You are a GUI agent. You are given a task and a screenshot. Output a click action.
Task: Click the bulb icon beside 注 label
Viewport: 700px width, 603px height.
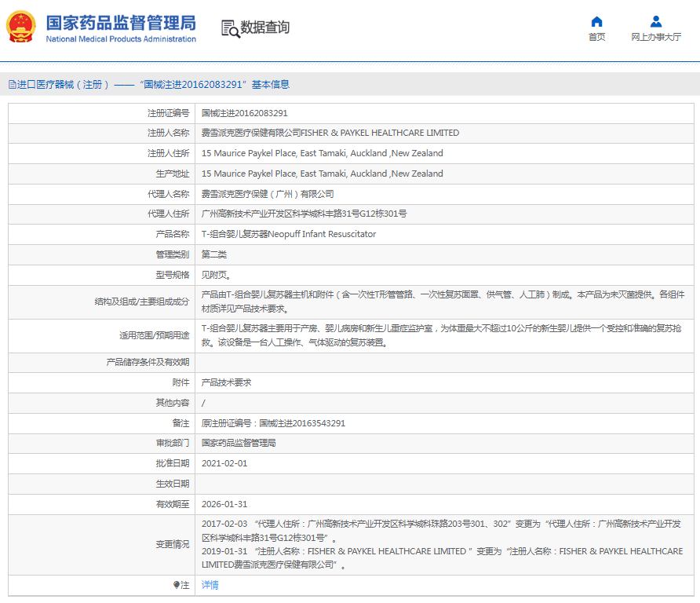177,585
